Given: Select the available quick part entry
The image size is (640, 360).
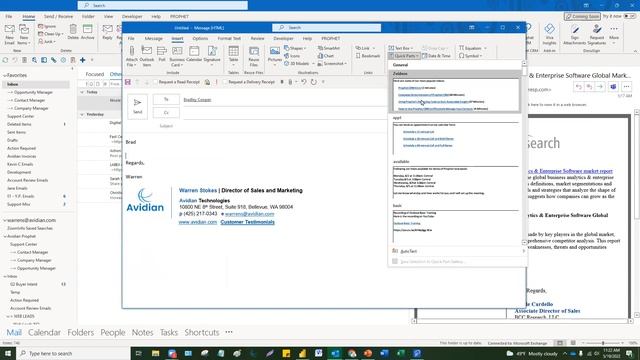Looking at the screenshot, I should pos(456,180).
